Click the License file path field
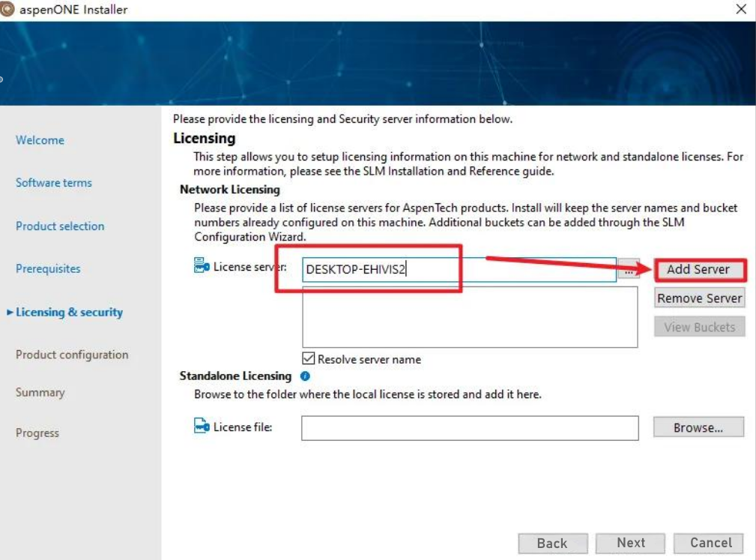 click(470, 428)
